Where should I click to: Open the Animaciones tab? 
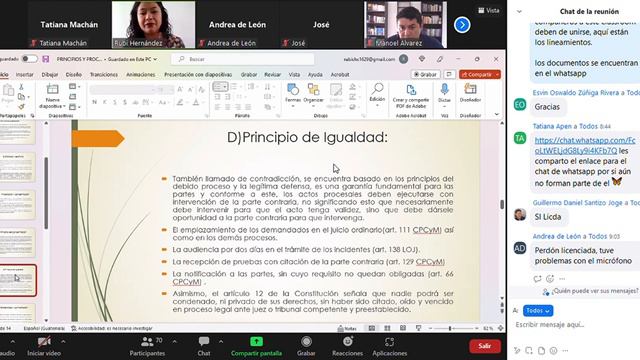point(140,74)
